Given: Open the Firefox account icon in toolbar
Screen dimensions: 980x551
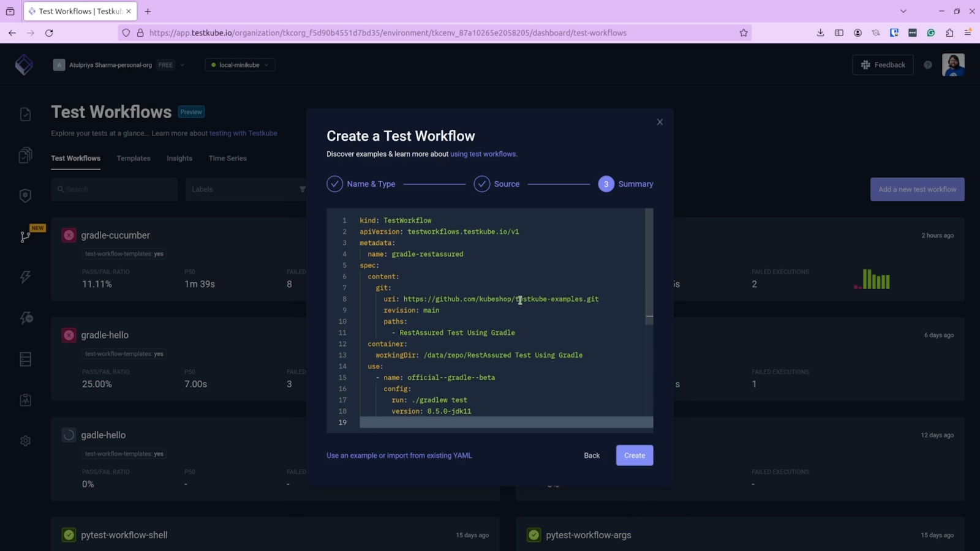Looking at the screenshot, I should click(x=858, y=33).
